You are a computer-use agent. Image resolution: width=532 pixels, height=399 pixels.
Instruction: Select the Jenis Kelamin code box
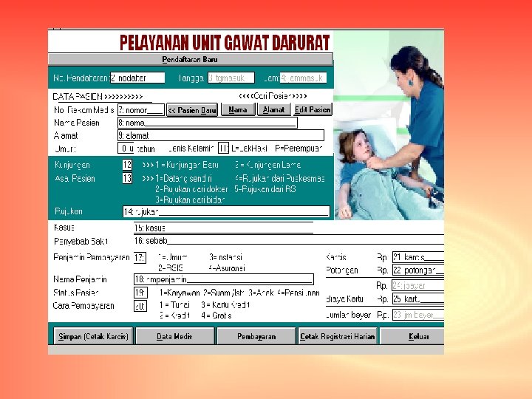point(223,149)
